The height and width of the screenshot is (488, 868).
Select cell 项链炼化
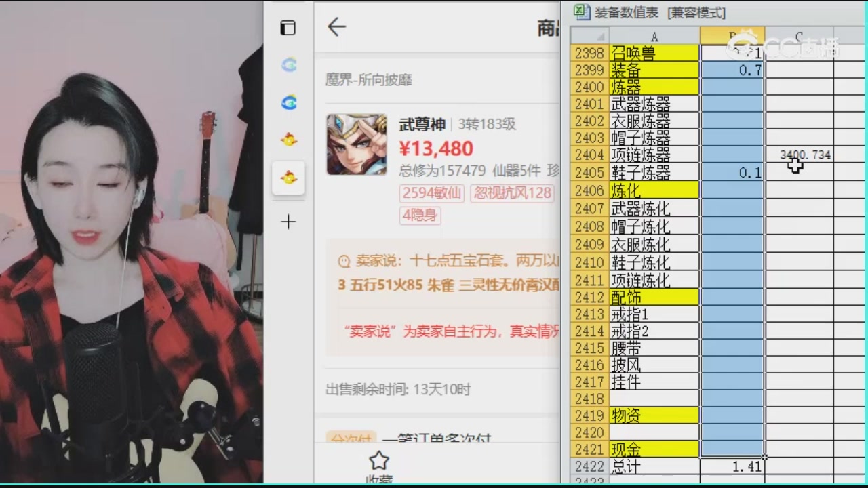pyautogui.click(x=654, y=279)
